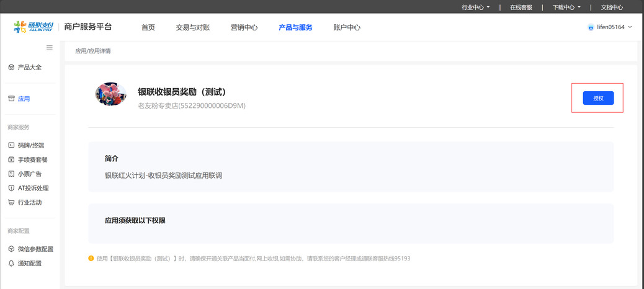644x289 pixels.
Task: Select 应用 sidebar item
Action: click(x=24, y=99)
